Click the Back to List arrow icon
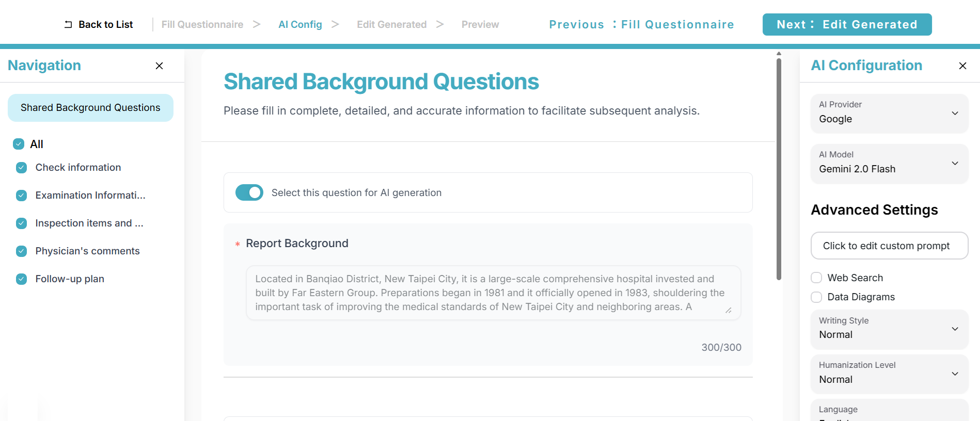The width and height of the screenshot is (980, 421). 68,24
